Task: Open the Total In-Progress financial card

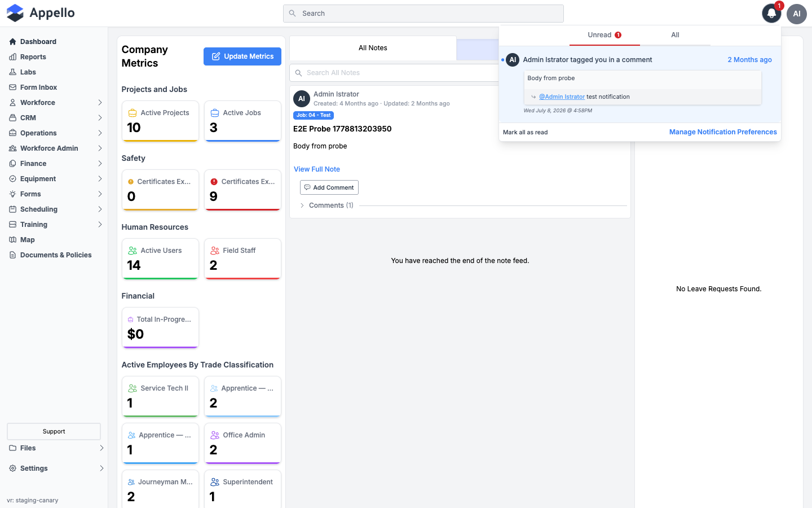Action: 160,327
